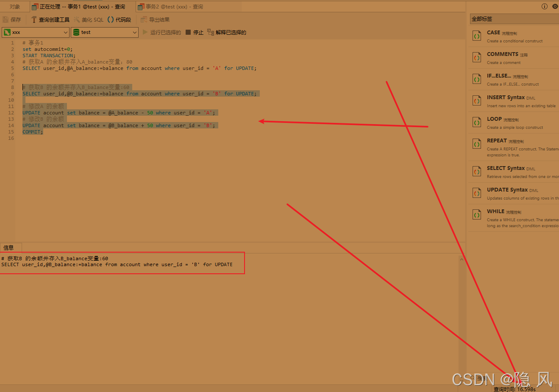559x392 pixels.
Task: Click the 停止 stop button label
Action: 198,32
